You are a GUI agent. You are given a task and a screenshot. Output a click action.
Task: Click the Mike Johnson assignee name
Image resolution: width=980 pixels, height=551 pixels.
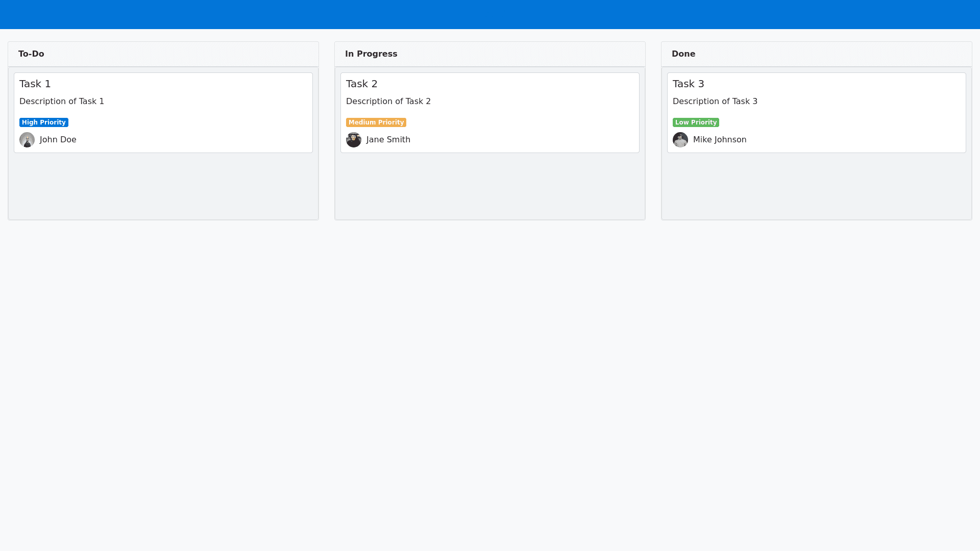point(720,140)
